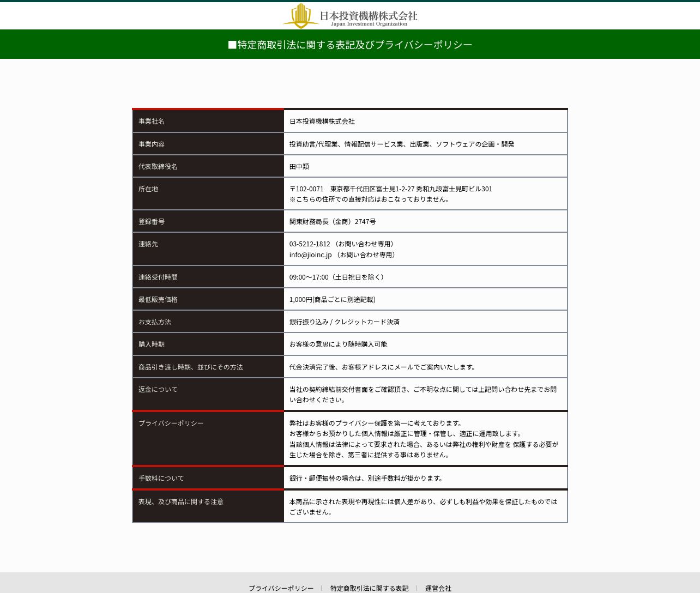Select the 手数料について label cell
Image resolution: width=700 pixels, height=593 pixels.
(x=208, y=478)
